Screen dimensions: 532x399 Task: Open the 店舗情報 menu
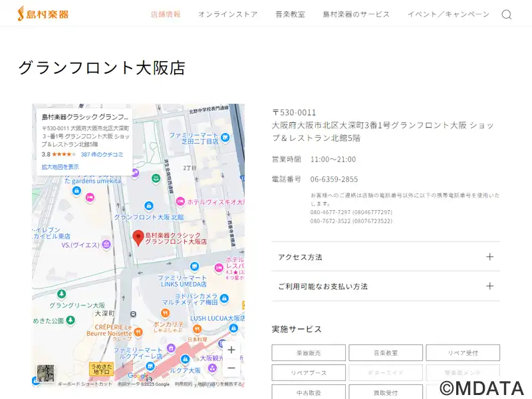click(166, 14)
